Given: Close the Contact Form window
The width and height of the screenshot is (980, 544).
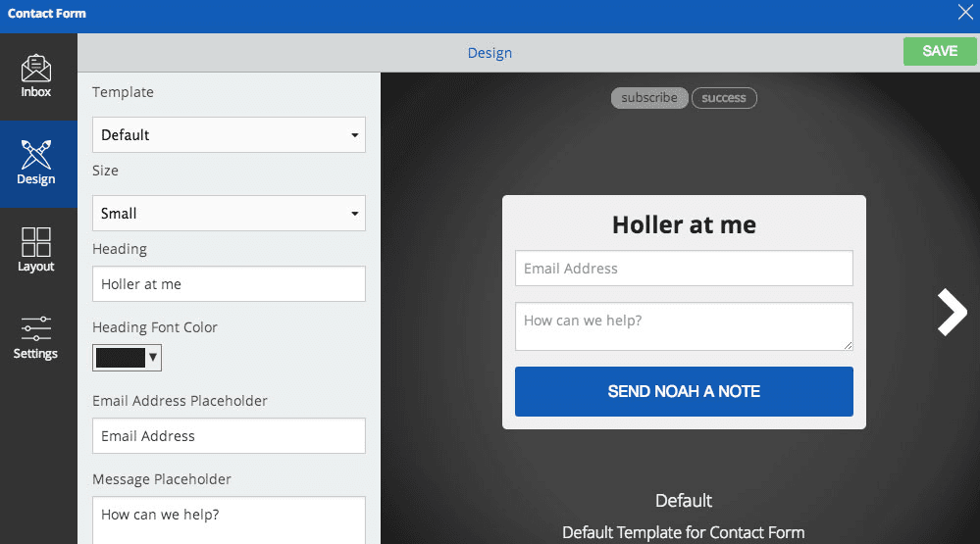Looking at the screenshot, I should tap(965, 12).
